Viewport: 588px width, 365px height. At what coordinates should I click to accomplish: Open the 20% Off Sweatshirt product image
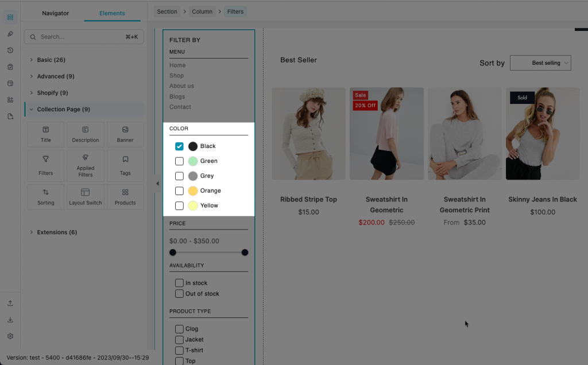pyautogui.click(x=386, y=134)
